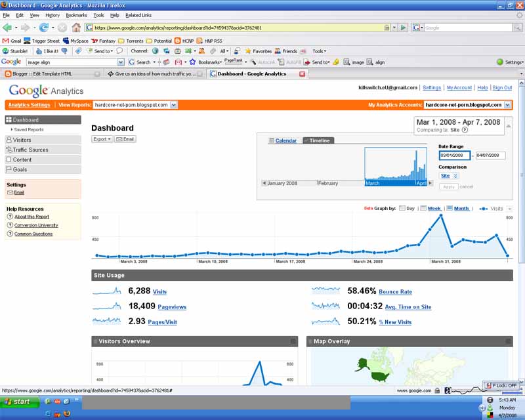Click the timeline right scroll arrow after April
Screen dimensions: 525x420
(x=430, y=183)
